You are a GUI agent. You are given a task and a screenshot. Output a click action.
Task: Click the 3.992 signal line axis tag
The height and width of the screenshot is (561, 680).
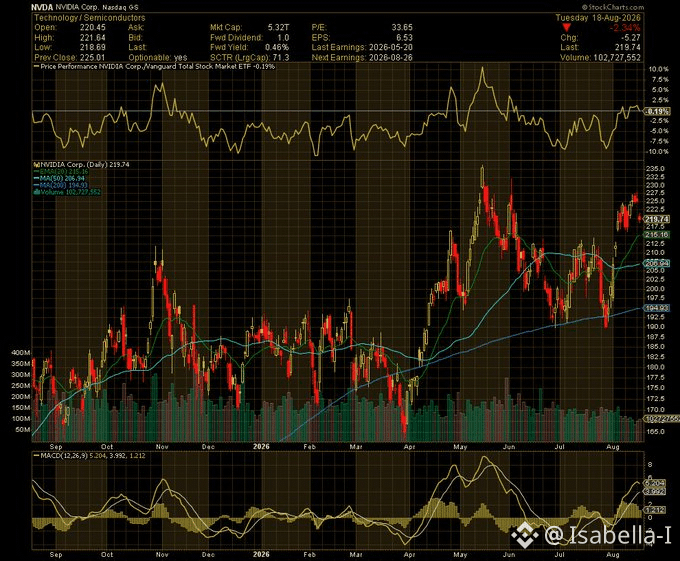(x=655, y=491)
